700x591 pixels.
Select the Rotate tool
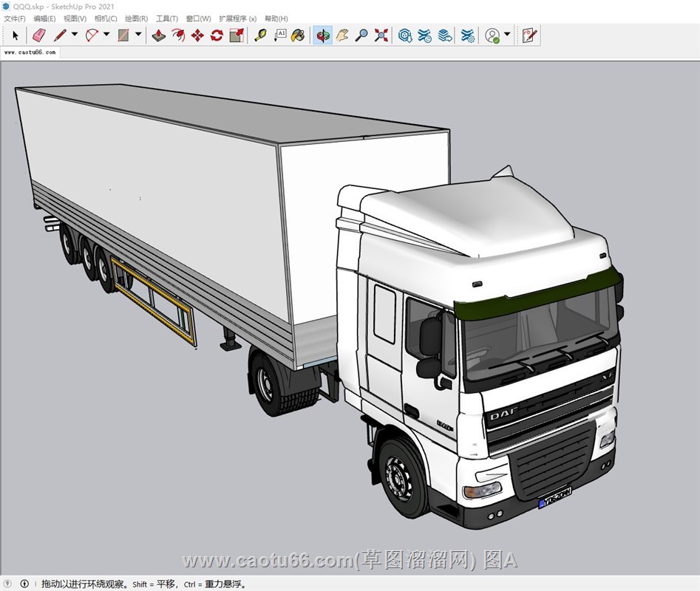217,35
